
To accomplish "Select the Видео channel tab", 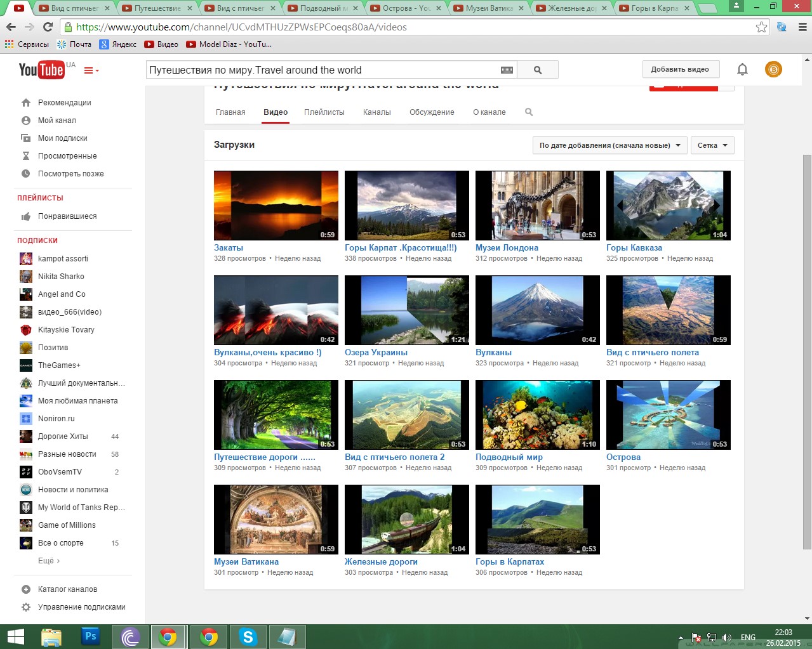I will 276,112.
